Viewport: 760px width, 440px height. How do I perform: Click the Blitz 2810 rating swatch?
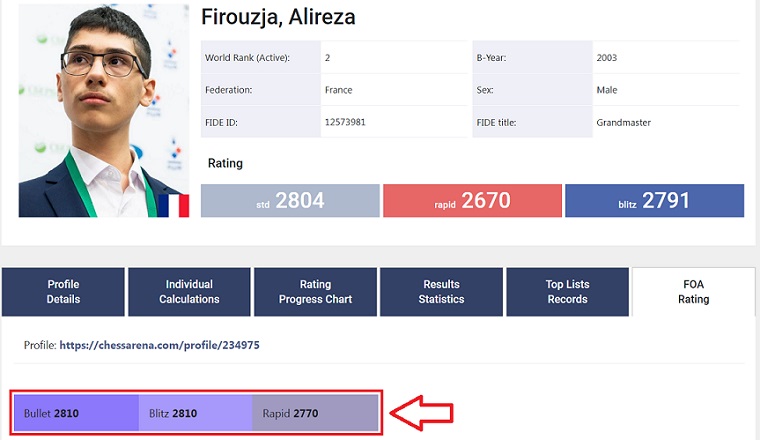[195, 413]
